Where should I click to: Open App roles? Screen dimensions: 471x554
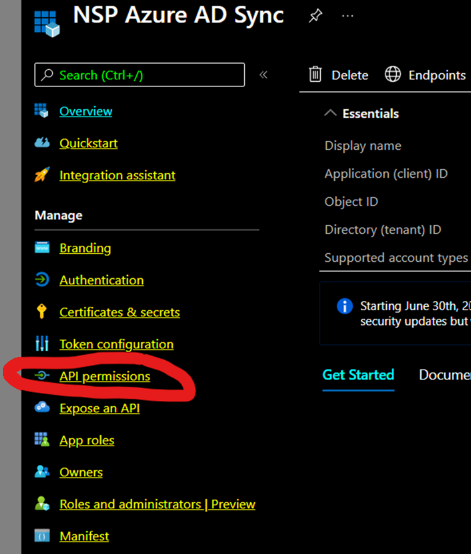[87, 441]
